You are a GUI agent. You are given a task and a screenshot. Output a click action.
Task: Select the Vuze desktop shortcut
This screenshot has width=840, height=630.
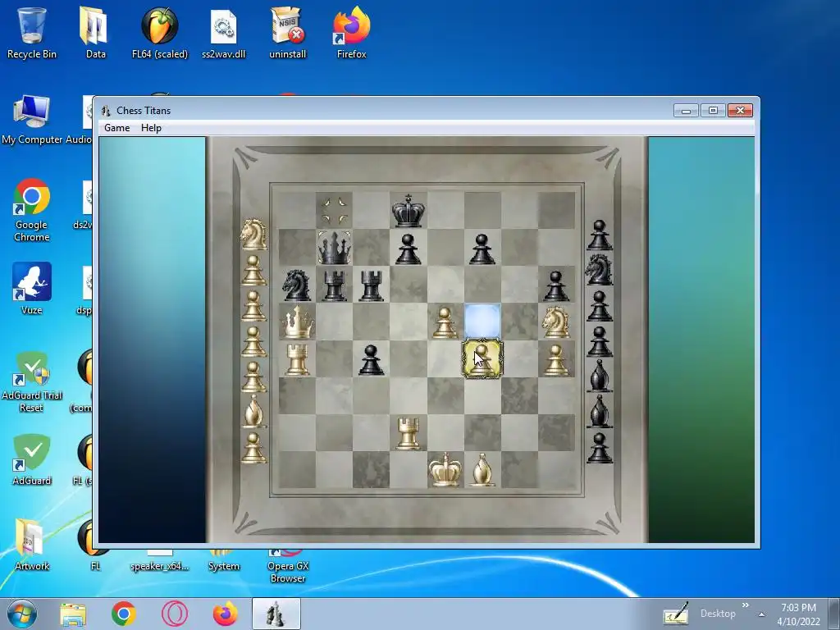(x=32, y=288)
